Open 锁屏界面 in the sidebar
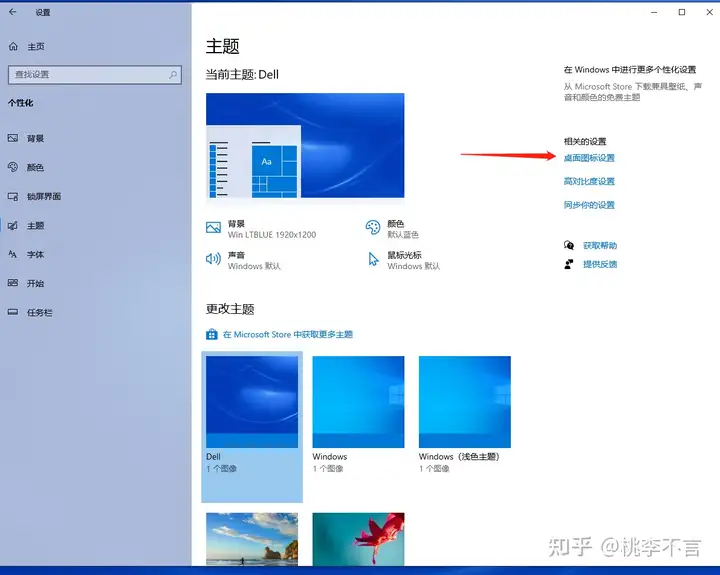Viewport: 720px width, 575px height. pyautogui.click(x=44, y=197)
